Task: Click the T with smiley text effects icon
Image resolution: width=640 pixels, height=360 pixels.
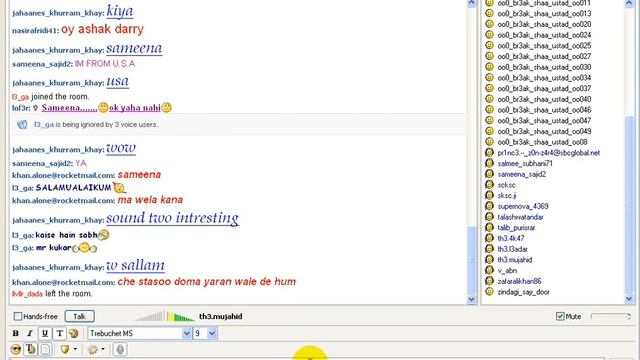Action: 31,349
